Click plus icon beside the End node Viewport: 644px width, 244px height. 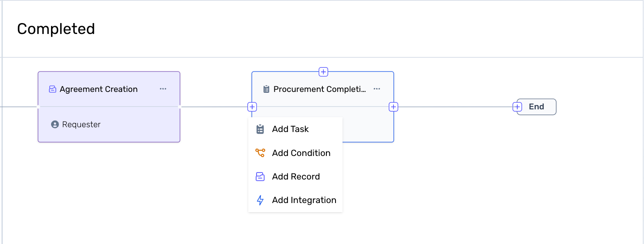517,107
